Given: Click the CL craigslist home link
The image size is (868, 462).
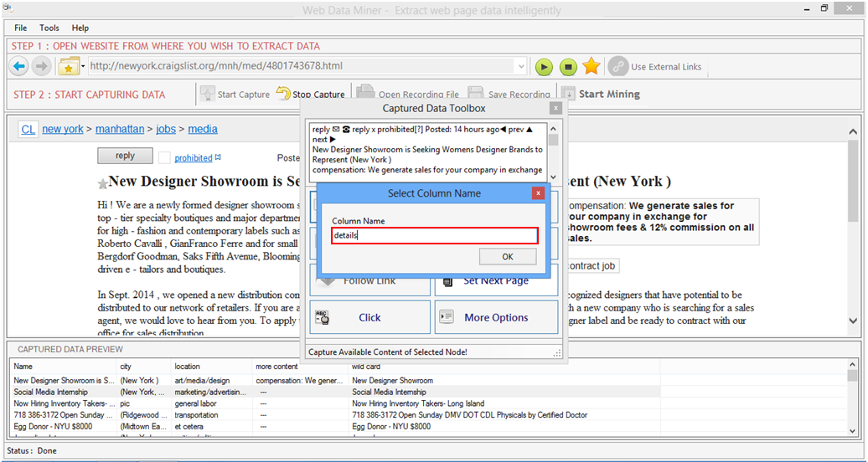Looking at the screenshot, I should click(28, 130).
